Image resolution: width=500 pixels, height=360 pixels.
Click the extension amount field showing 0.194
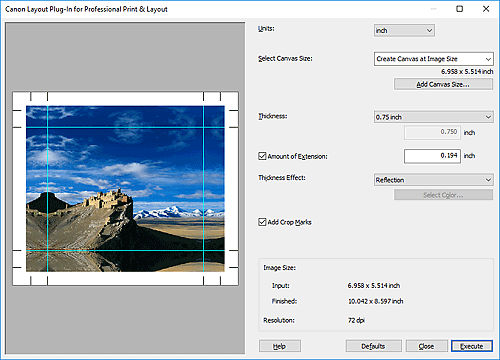[x=432, y=156]
